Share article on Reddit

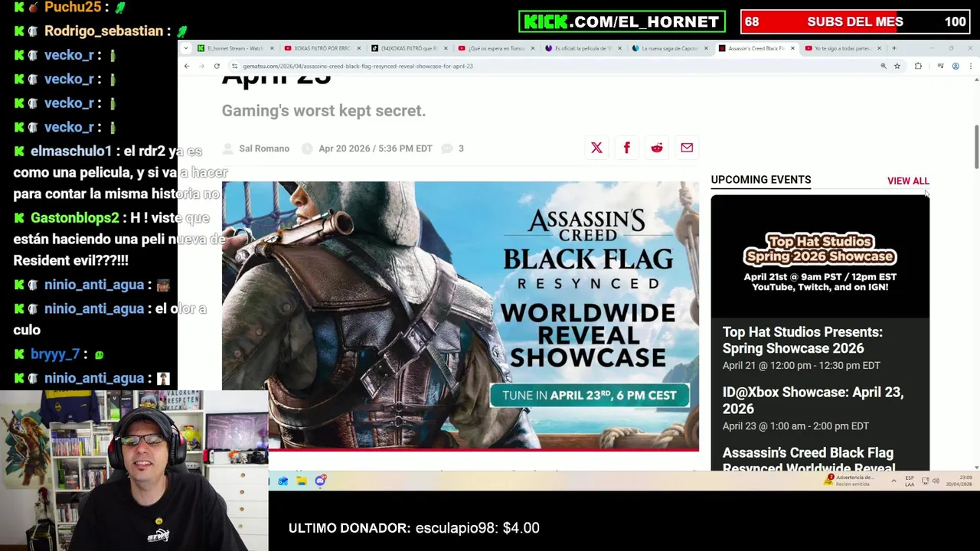pyautogui.click(x=657, y=148)
